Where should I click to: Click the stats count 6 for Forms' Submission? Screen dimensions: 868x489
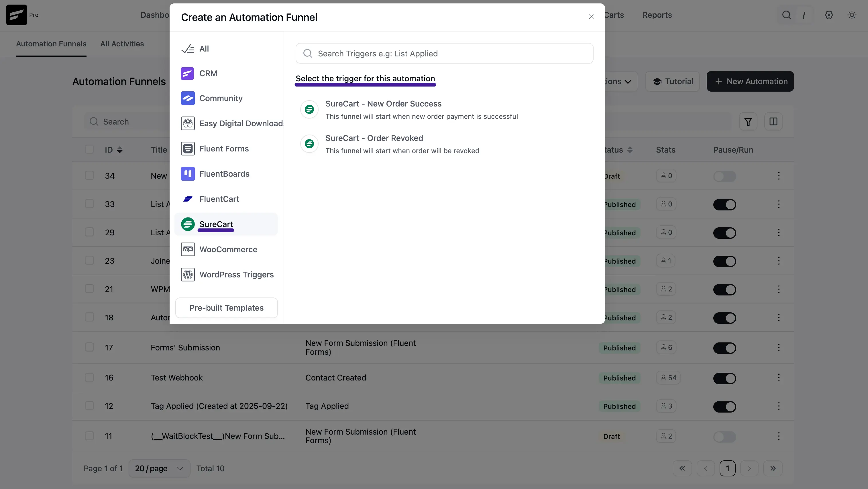point(666,348)
